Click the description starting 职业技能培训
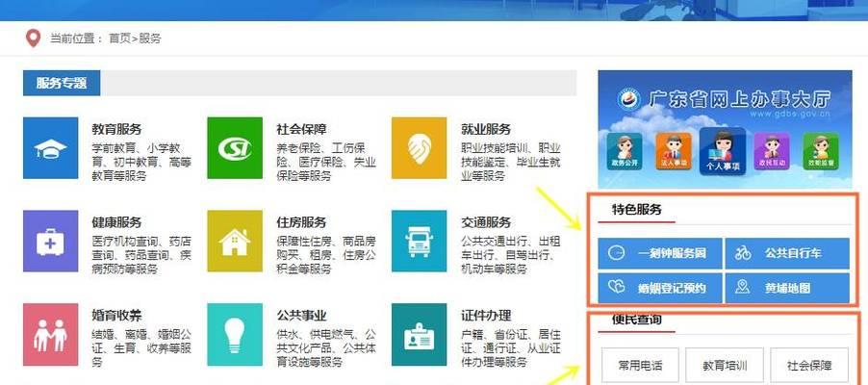The image size is (868, 385). point(510,163)
